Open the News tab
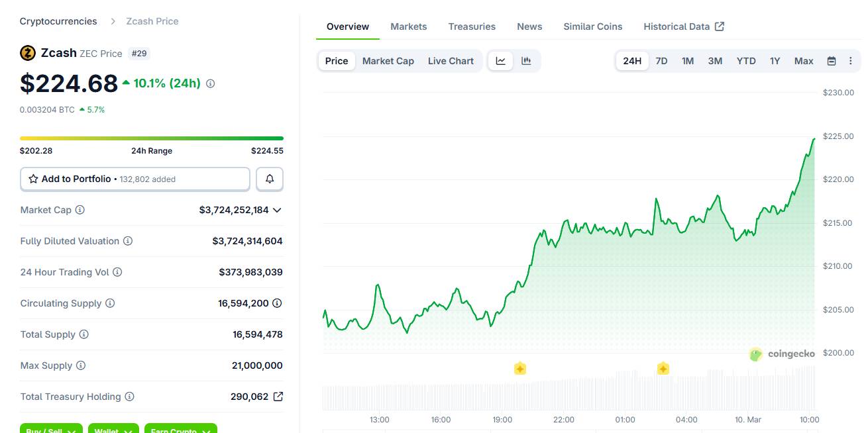 [x=529, y=26]
